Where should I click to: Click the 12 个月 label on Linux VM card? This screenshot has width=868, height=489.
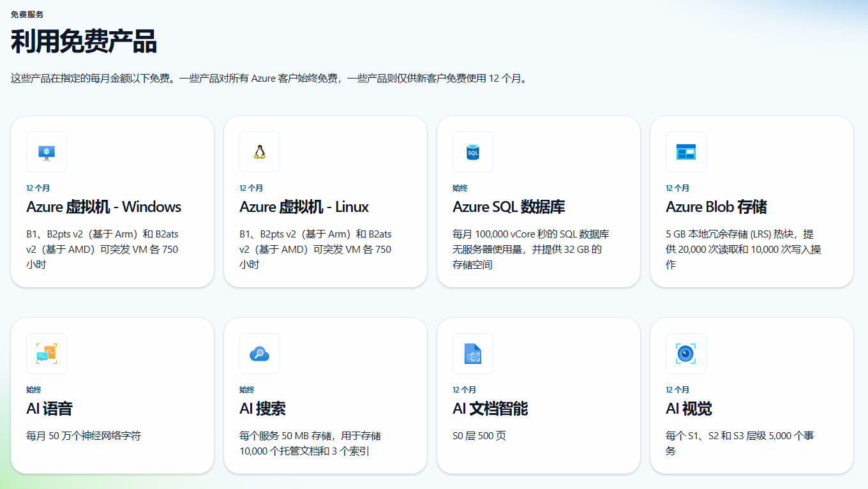pos(251,188)
